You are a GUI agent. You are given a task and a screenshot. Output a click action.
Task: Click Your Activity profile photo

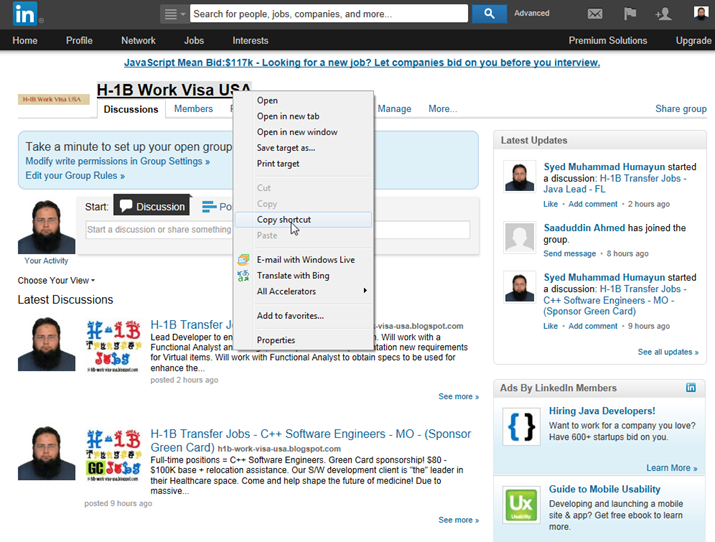coord(47,227)
